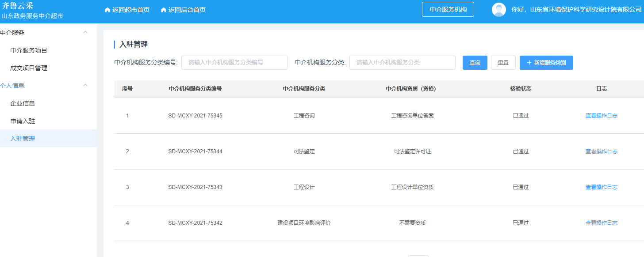View operation log for 司法鉴定 row

602,151
